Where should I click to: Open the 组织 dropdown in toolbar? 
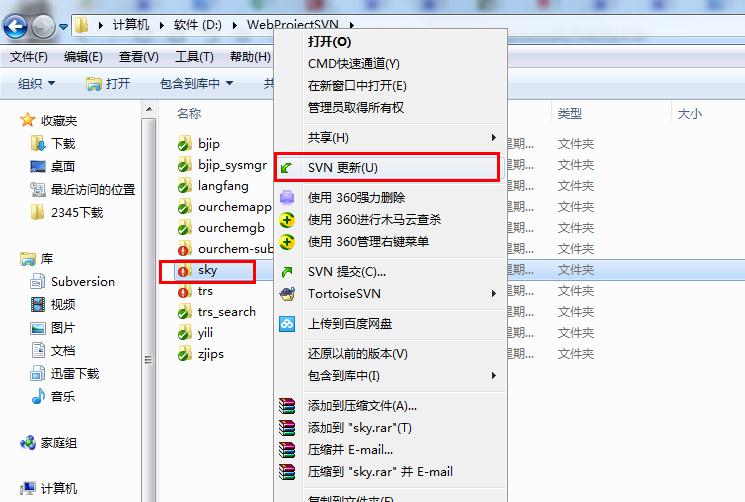click(37, 84)
